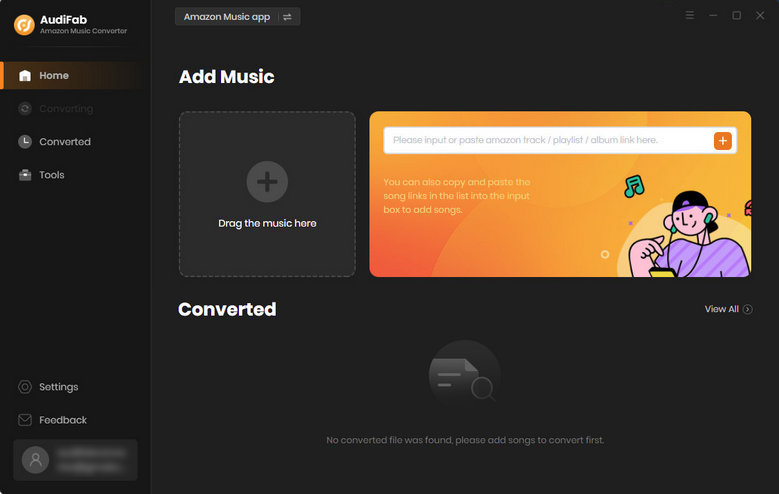This screenshot has width=779, height=494.
Task: Click the plus circle in the drag area
Action: coord(267,182)
